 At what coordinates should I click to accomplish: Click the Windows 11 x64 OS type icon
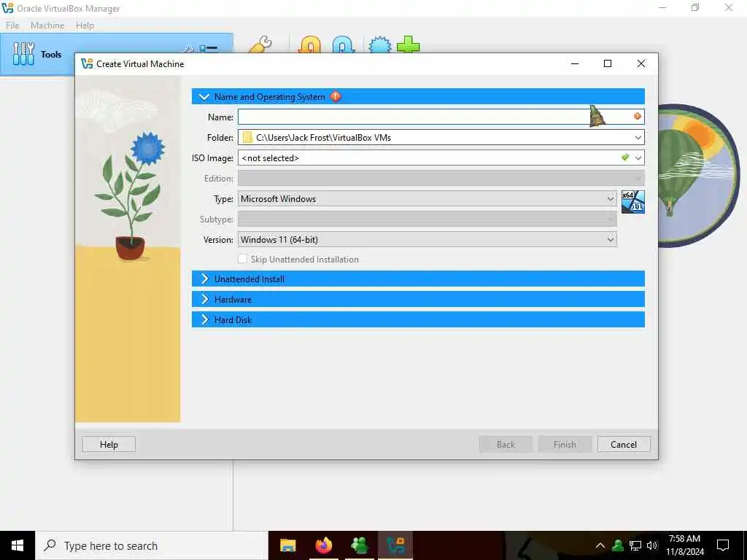click(632, 201)
